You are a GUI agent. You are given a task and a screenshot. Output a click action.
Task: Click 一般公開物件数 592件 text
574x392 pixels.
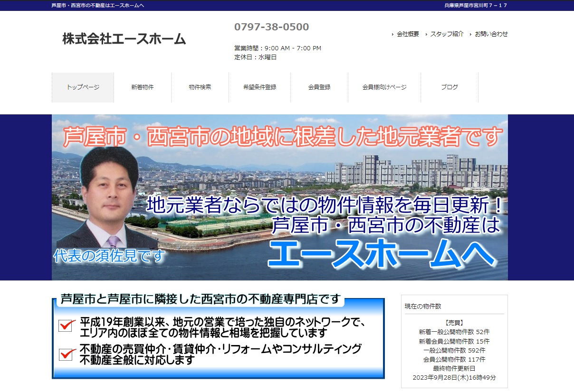click(454, 350)
